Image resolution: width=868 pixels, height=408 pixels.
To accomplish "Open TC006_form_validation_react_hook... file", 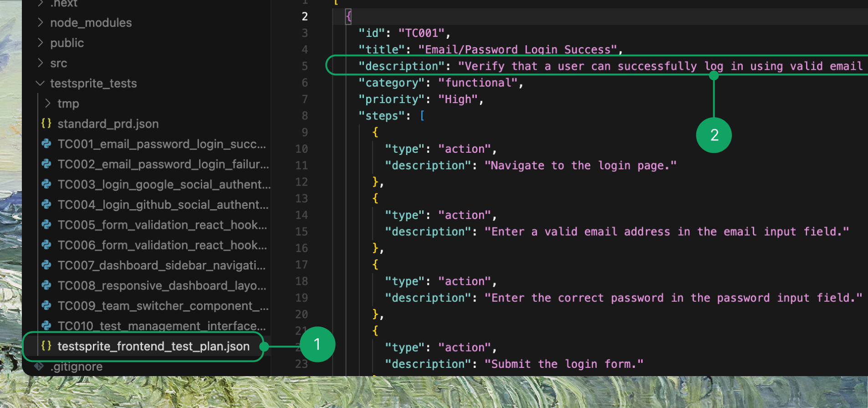I will (x=162, y=245).
